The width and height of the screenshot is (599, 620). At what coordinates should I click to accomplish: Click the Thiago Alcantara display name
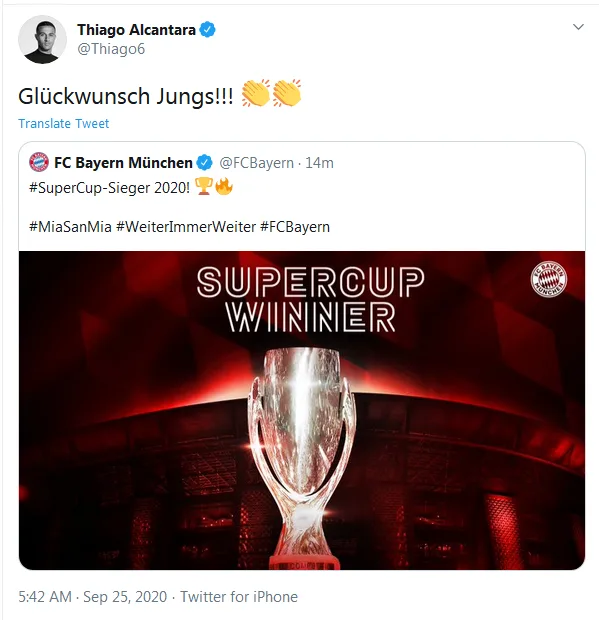coord(136,30)
